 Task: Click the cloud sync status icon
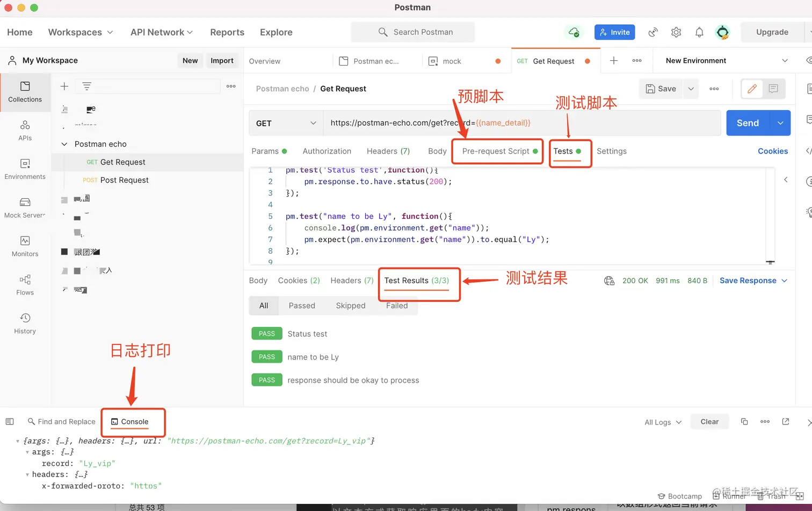tap(574, 32)
